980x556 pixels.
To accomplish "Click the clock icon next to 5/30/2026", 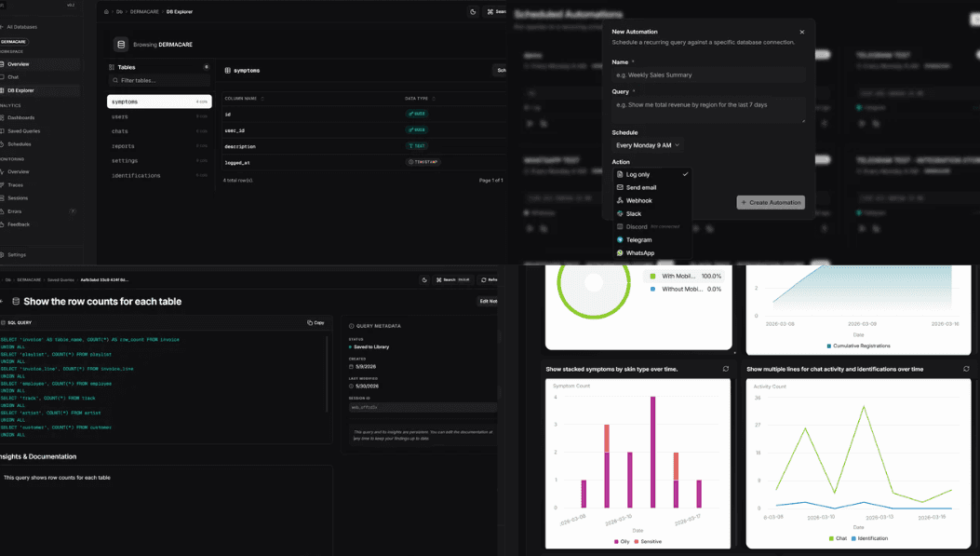I will (351, 386).
